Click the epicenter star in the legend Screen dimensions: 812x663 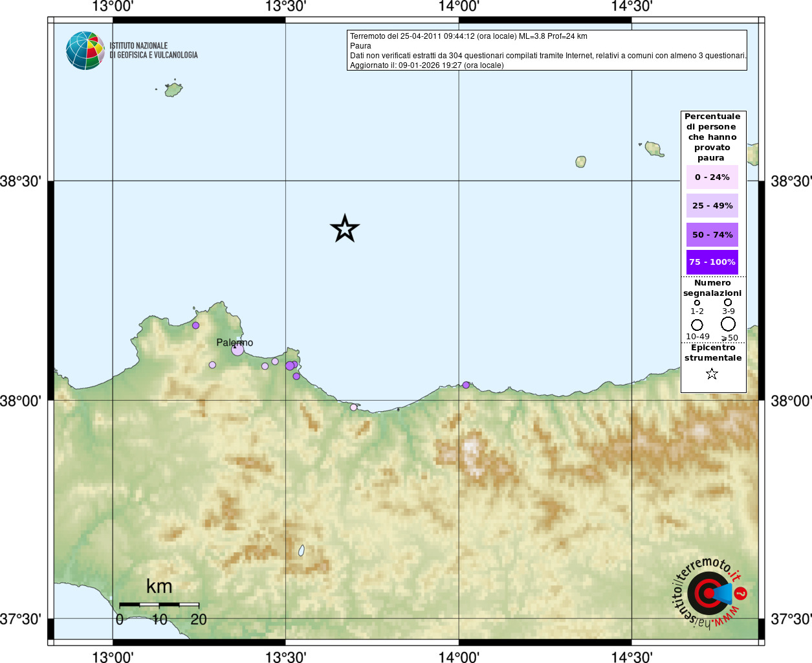(x=712, y=374)
